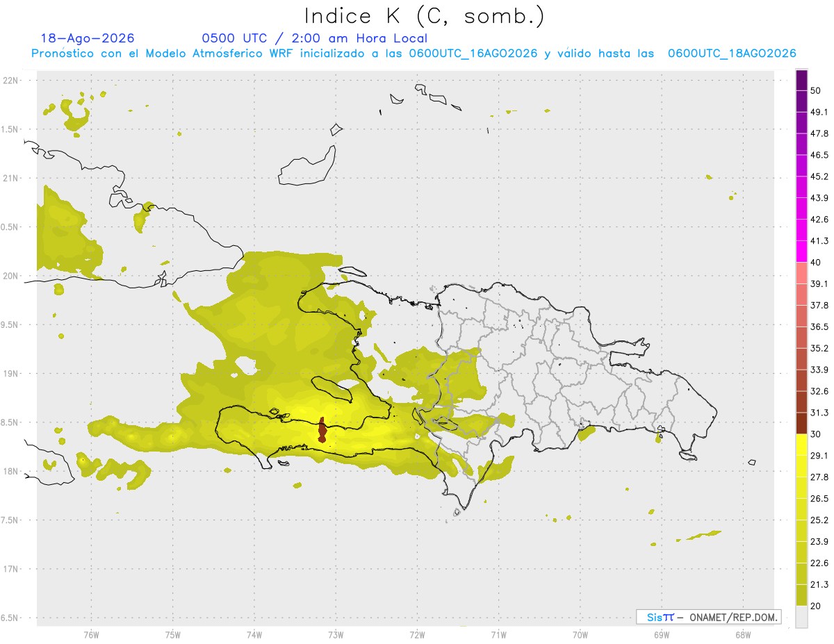This screenshot has height=644, width=834.
Task: Click the "75W" longitude axis label
Action: pyautogui.click(x=172, y=635)
